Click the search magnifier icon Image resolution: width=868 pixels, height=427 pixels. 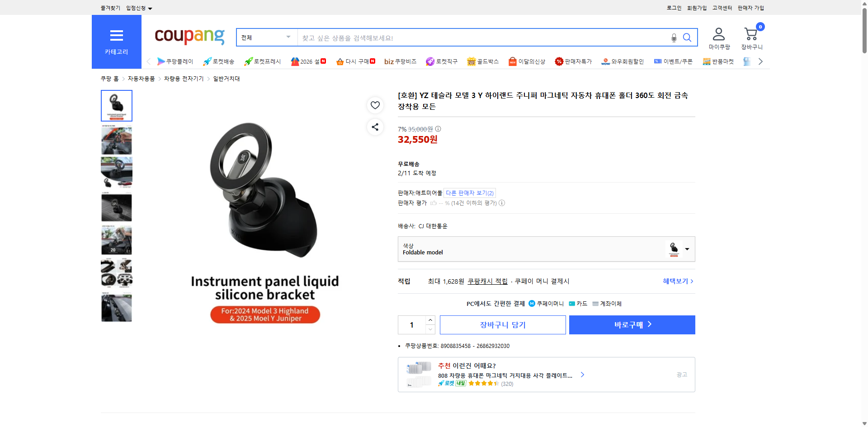[x=687, y=38]
